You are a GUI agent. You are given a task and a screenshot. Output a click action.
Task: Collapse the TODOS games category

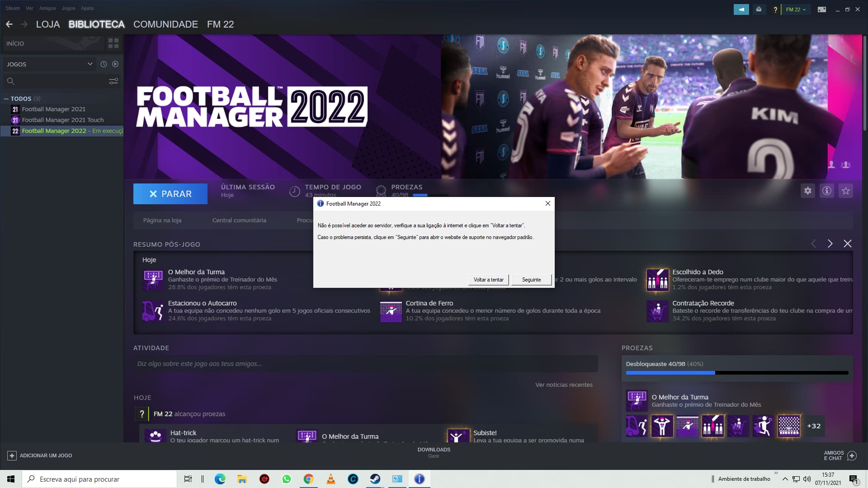coord(6,99)
